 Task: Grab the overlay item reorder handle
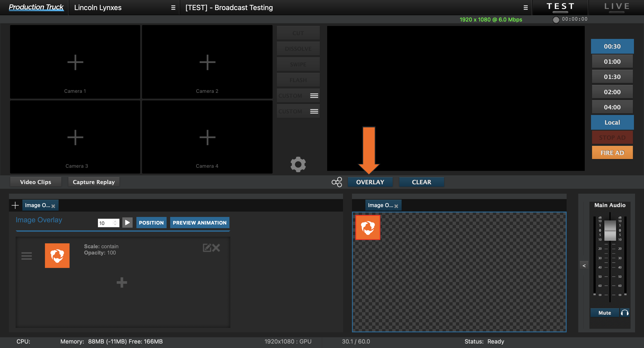coord(27,256)
